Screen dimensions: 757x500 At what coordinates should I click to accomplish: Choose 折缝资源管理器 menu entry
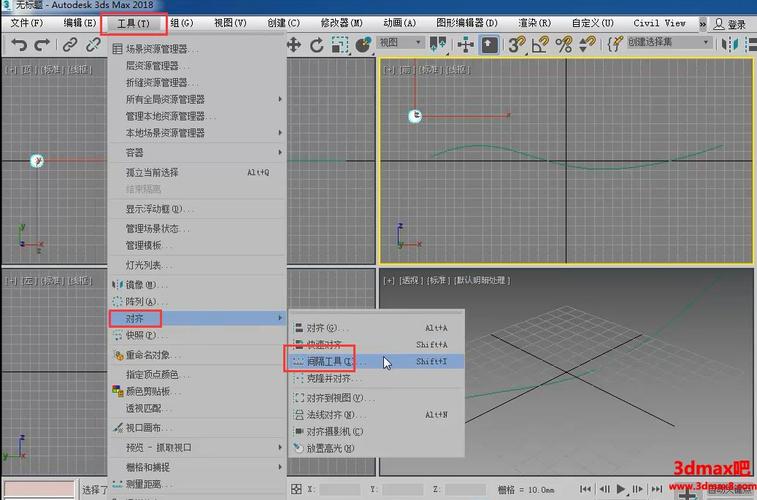click(x=197, y=83)
